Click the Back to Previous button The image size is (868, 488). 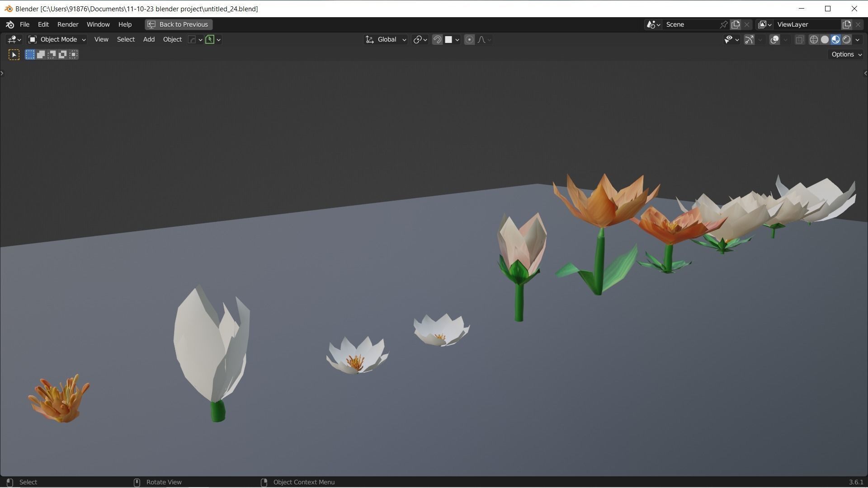(179, 24)
